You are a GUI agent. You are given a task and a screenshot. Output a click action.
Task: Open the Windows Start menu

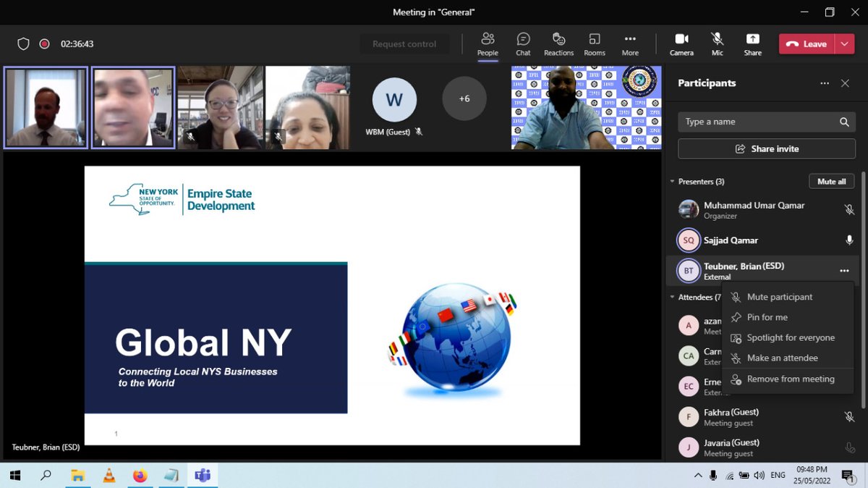[14, 476]
